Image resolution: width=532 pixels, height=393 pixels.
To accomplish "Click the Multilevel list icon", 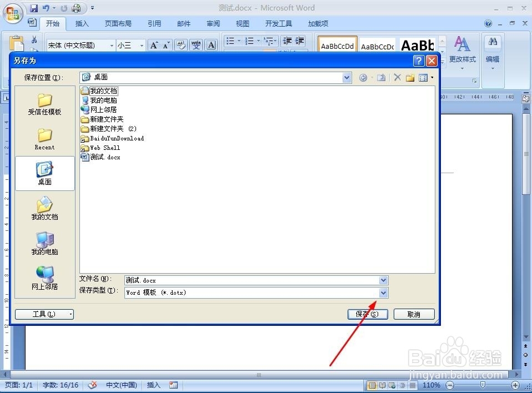I will [269, 41].
